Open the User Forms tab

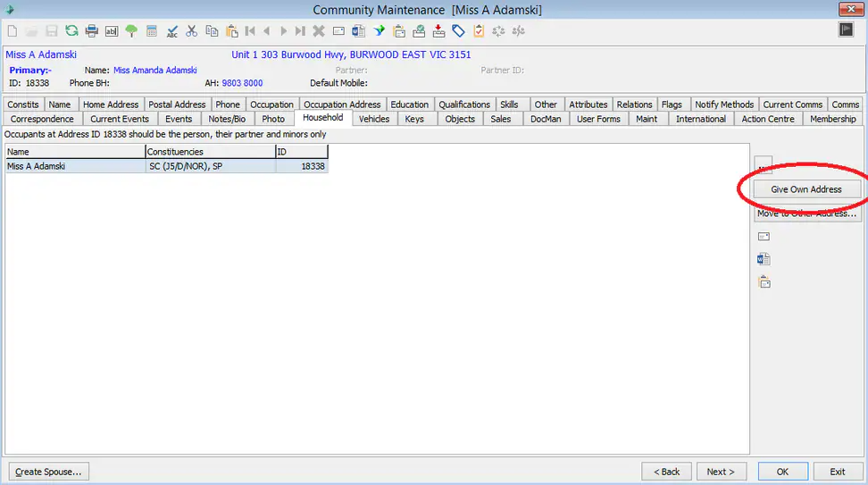tap(598, 119)
